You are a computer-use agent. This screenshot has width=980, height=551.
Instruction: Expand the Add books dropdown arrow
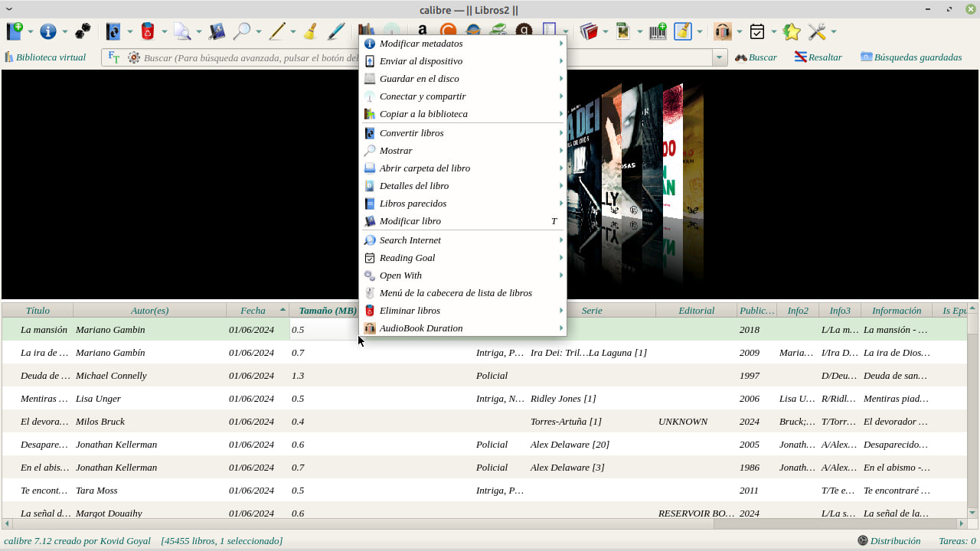pos(31,32)
